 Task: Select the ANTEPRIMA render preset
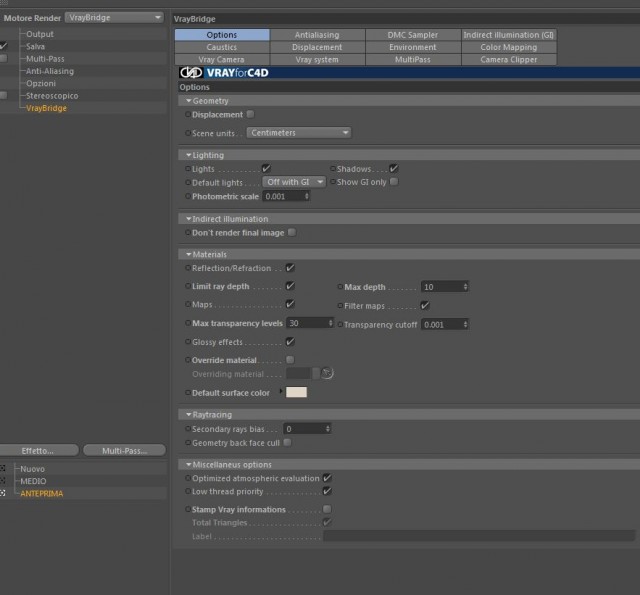tap(42, 493)
